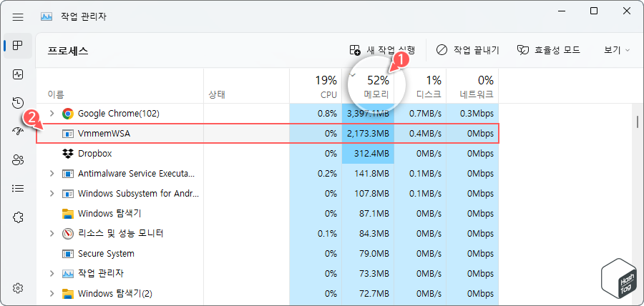Sort by the 네트워크 column header

click(x=472, y=86)
